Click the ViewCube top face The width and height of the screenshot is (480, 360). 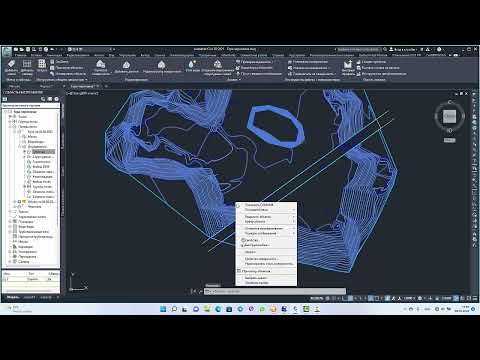coord(449,116)
